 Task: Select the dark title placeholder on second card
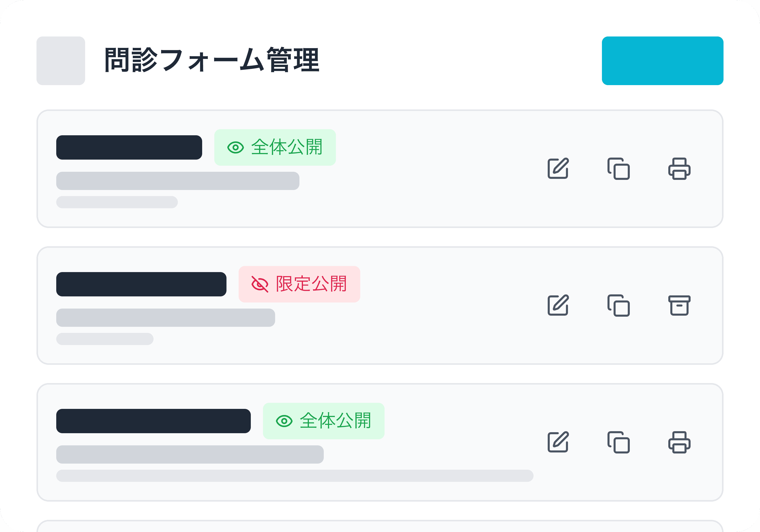(x=141, y=284)
